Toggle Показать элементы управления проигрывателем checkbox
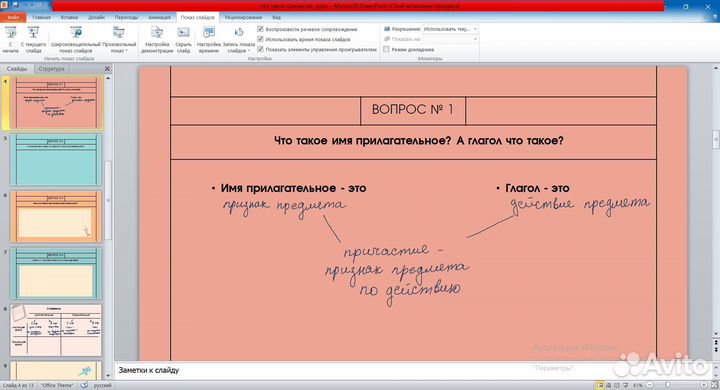The image size is (720, 390). 260,49
